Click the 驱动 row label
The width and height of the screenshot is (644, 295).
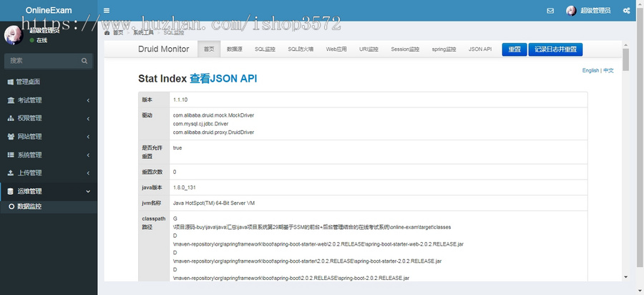(x=147, y=115)
